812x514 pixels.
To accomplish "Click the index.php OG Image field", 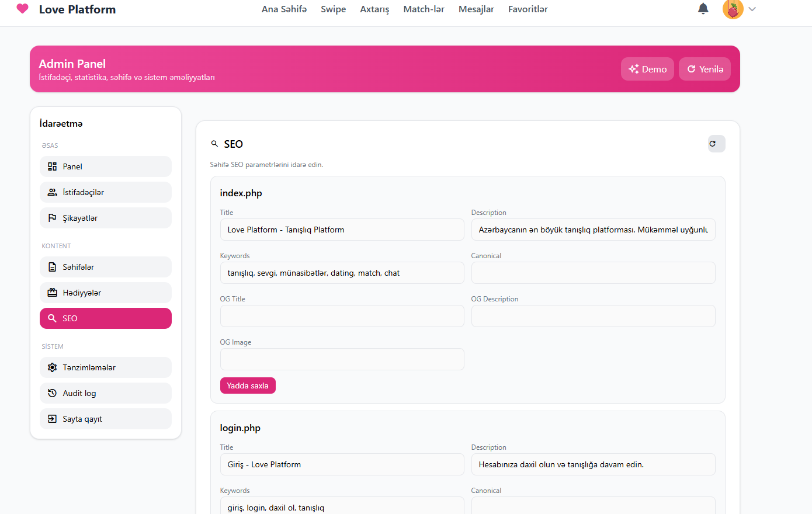I will (x=342, y=359).
